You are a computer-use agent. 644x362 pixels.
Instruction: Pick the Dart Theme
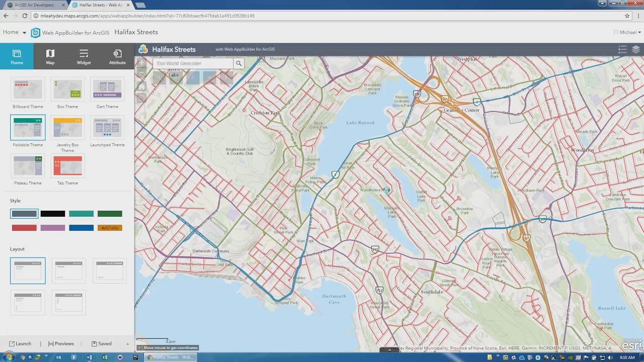click(x=107, y=89)
